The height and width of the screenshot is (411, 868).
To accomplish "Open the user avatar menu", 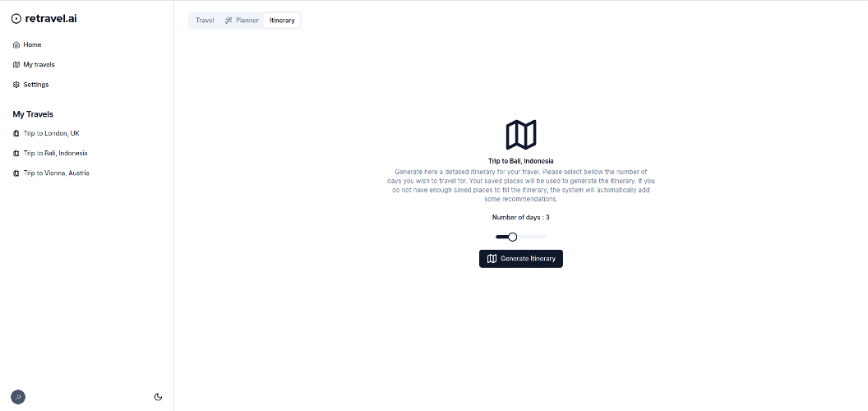I will click(x=18, y=397).
